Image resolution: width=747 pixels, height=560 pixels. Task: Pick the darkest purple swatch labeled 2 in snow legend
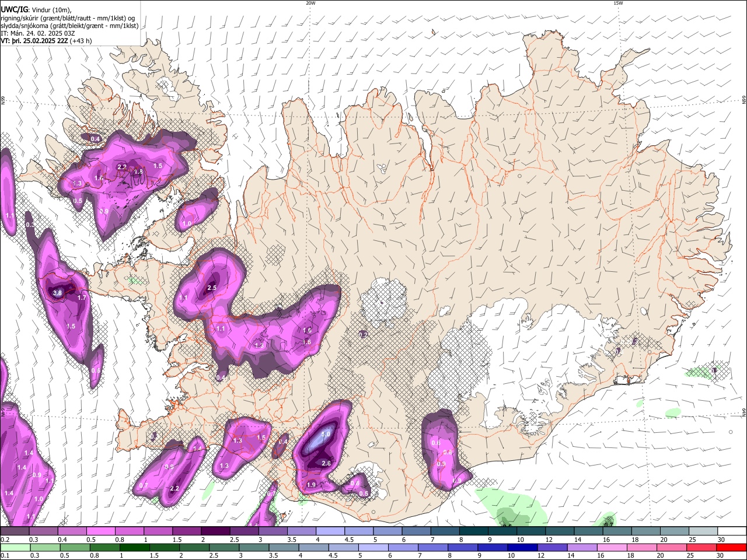[215, 531]
